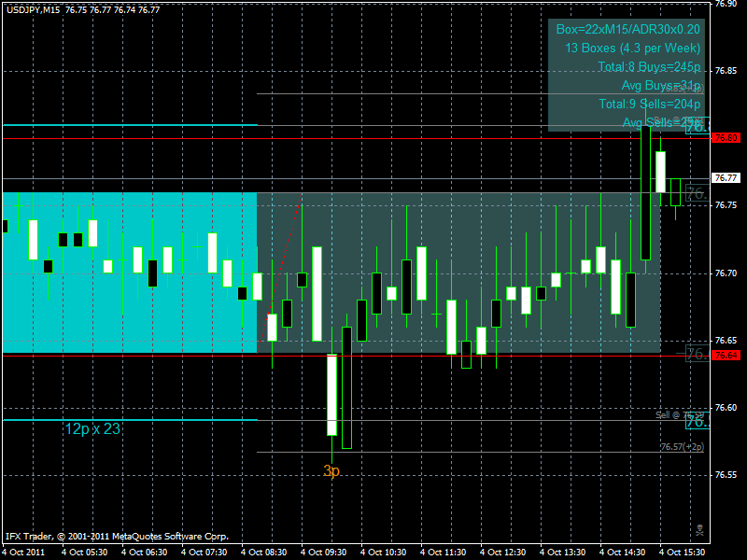Click the 4 Oct 2011 date label

(x=24, y=552)
